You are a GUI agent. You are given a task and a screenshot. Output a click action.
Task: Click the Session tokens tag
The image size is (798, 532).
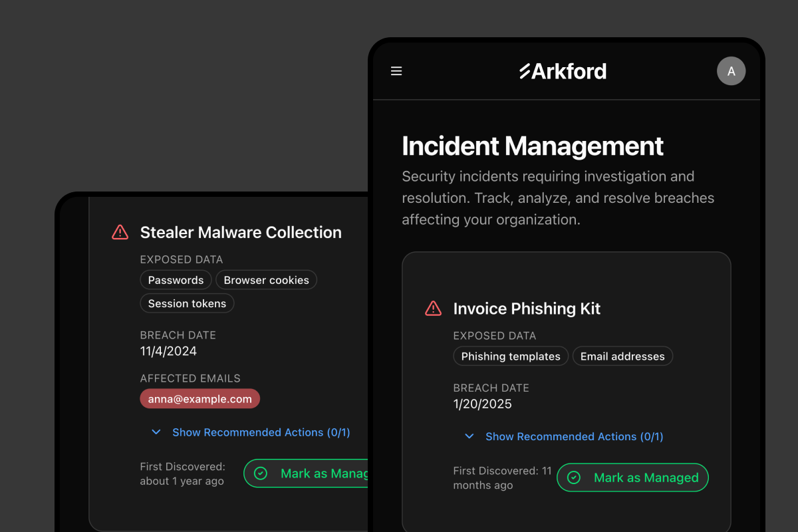click(187, 303)
